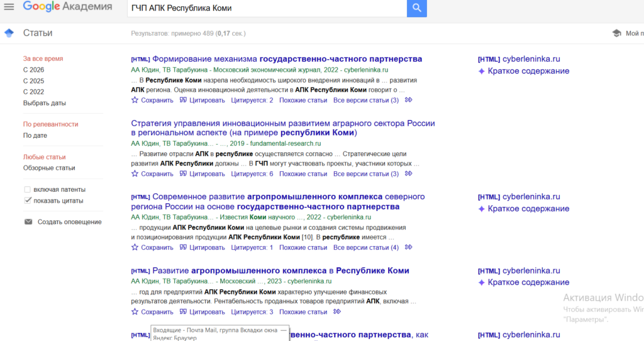Expand more options arrows for Развитие агропромышленного комплекса result
Screen dimensions: 644x341
point(337,311)
